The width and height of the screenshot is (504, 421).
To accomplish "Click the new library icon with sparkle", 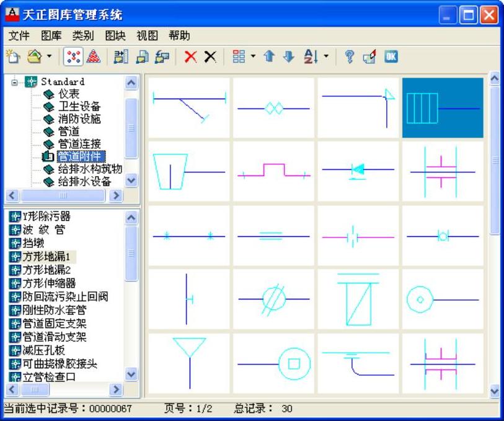I will pos(13,56).
